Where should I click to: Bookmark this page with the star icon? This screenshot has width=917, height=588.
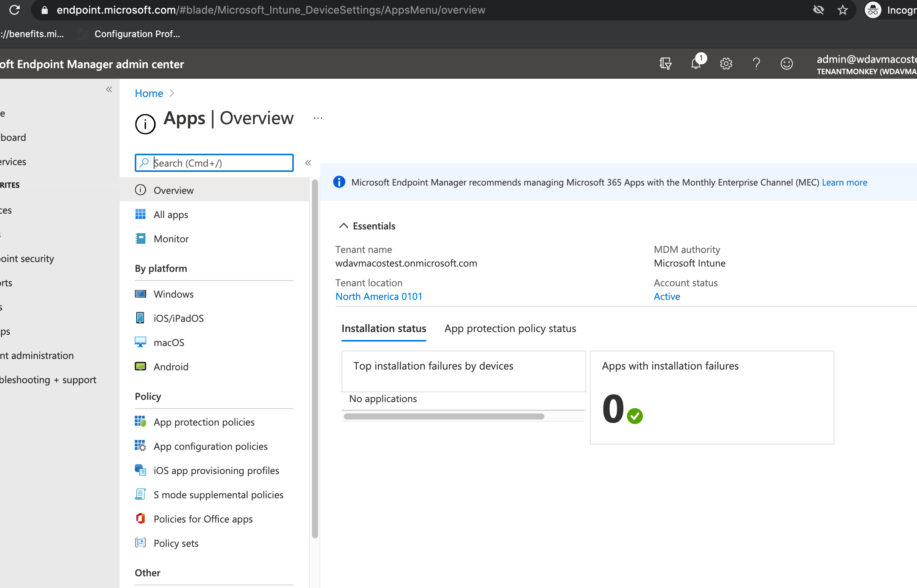click(842, 10)
